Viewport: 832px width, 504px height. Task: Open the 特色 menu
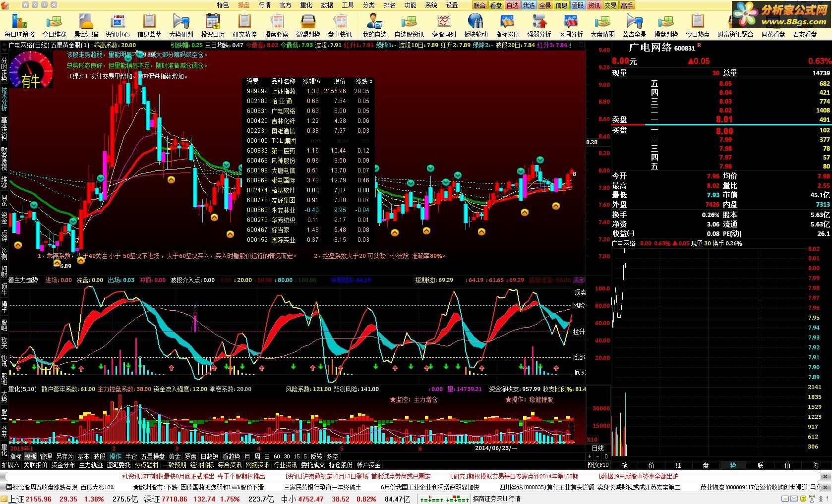coord(223,5)
